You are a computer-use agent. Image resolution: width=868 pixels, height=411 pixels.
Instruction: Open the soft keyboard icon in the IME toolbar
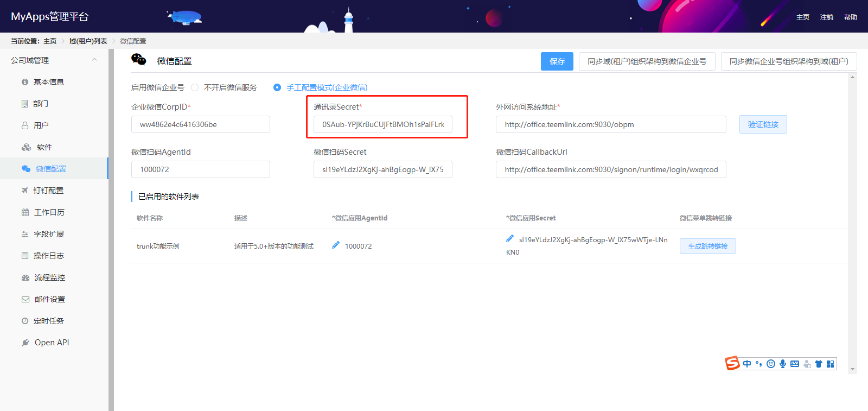[x=795, y=364]
